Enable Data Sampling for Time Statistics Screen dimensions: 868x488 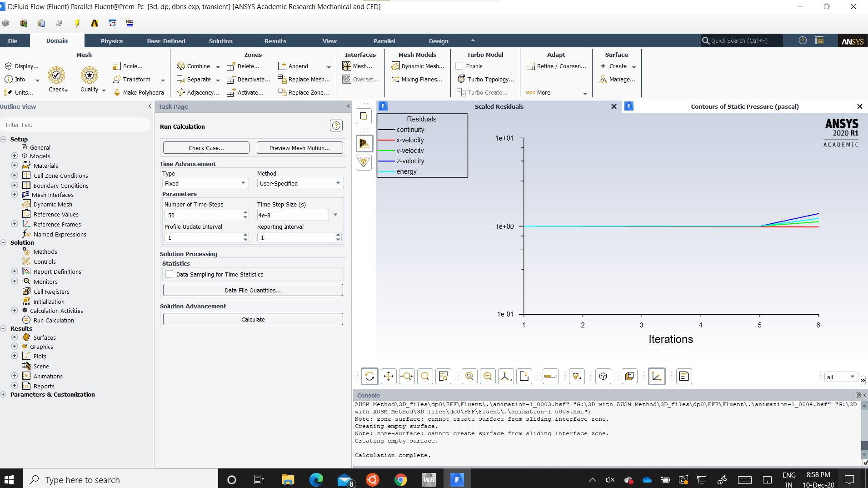tap(170, 274)
